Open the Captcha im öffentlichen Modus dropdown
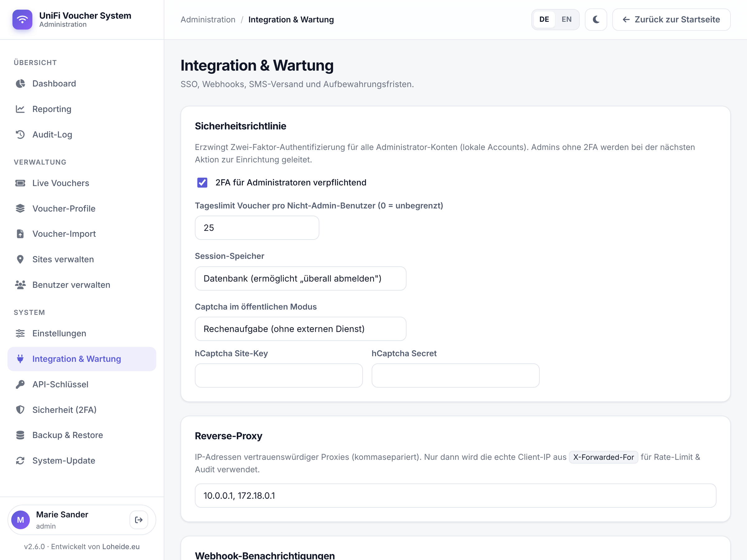This screenshot has height=560, width=747. (301, 329)
